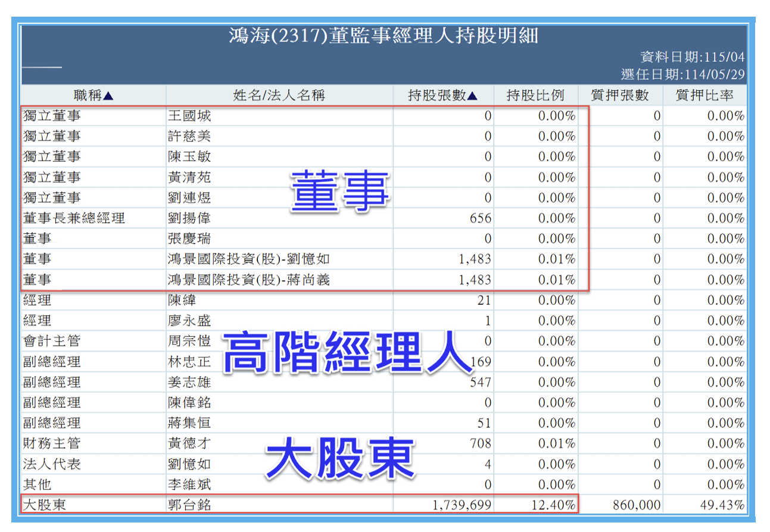Select the 王國城 independent director row
The image size is (770, 532).
(x=384, y=116)
